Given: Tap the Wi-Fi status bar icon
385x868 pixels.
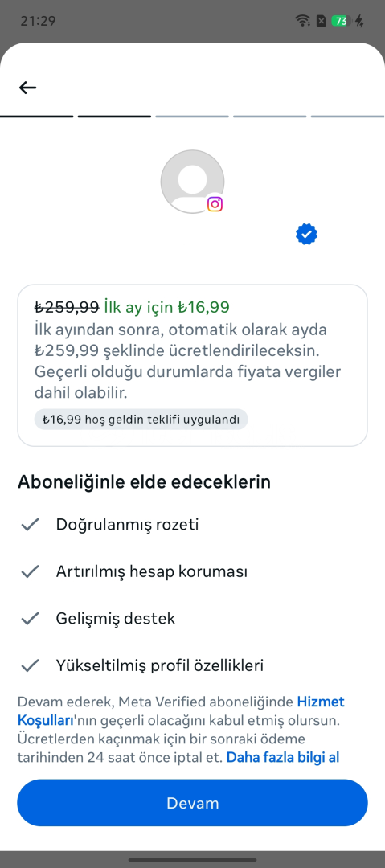Looking at the screenshot, I should point(302,21).
